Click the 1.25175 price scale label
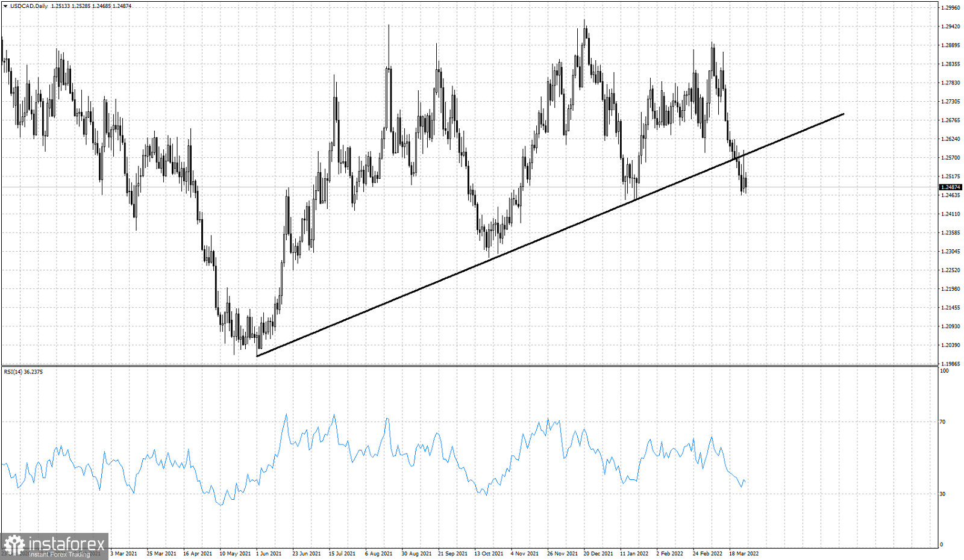Viewport: 964px width, 560px height. point(951,176)
